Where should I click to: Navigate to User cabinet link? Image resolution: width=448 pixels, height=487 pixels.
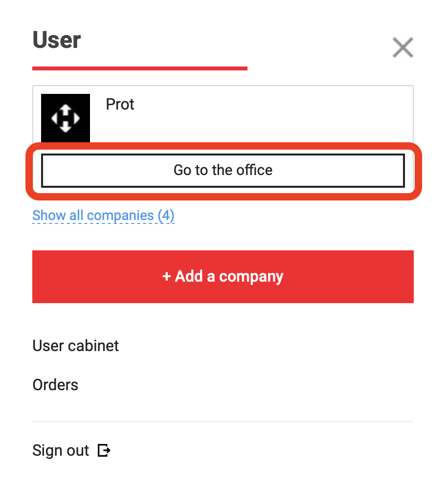click(75, 346)
